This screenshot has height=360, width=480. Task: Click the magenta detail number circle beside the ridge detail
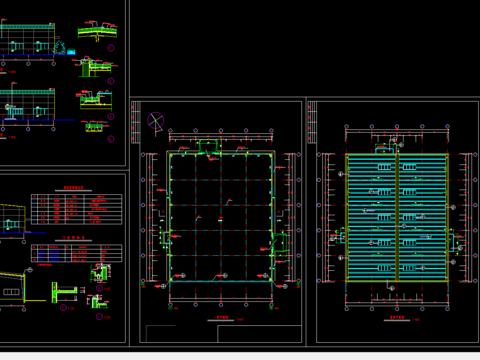[x=111, y=48]
